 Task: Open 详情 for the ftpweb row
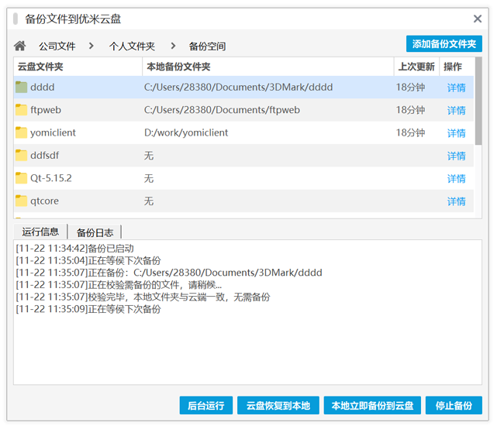[x=456, y=111]
